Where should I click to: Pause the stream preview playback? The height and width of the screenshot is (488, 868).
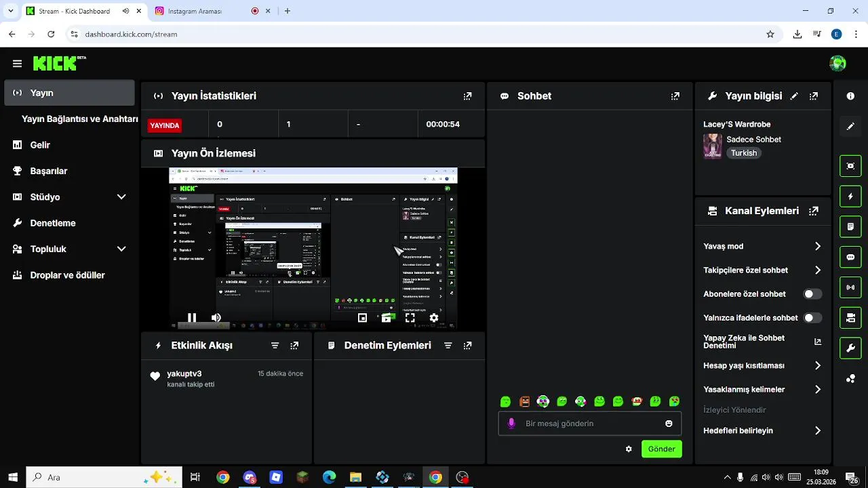pyautogui.click(x=192, y=317)
